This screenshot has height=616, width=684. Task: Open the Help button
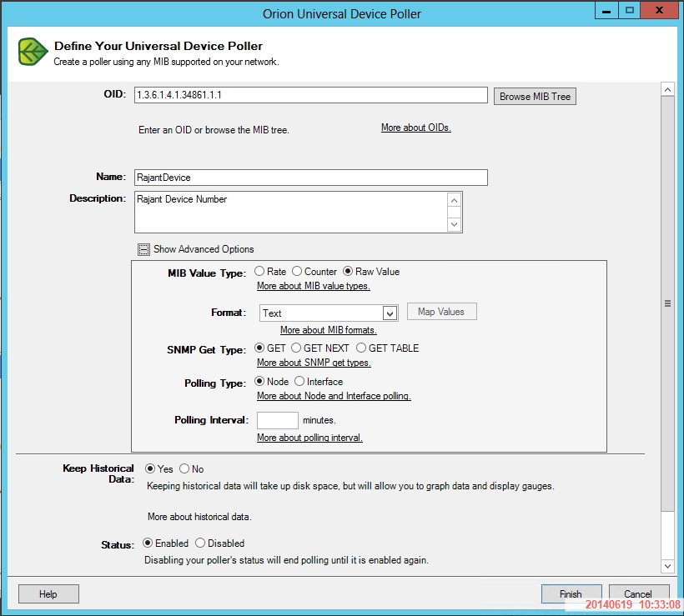coord(48,594)
